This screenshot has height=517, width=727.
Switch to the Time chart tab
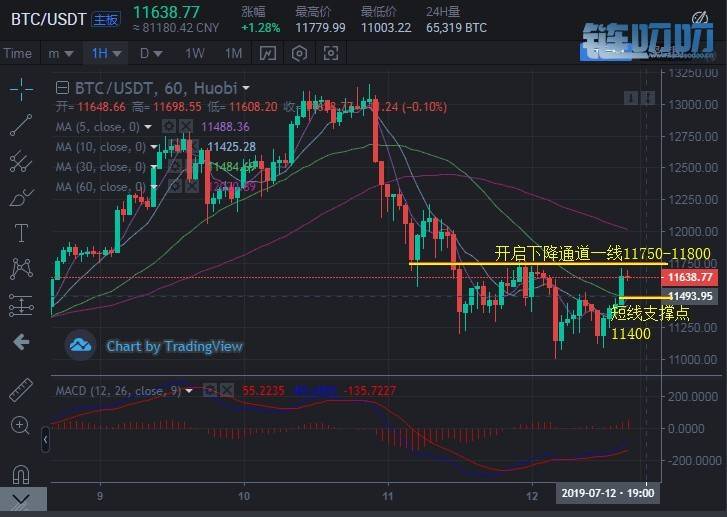[18, 54]
